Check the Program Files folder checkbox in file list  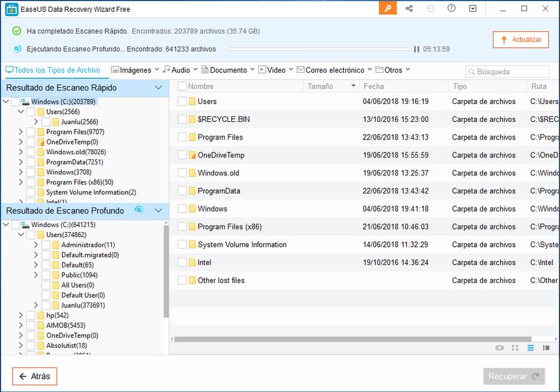(182, 138)
